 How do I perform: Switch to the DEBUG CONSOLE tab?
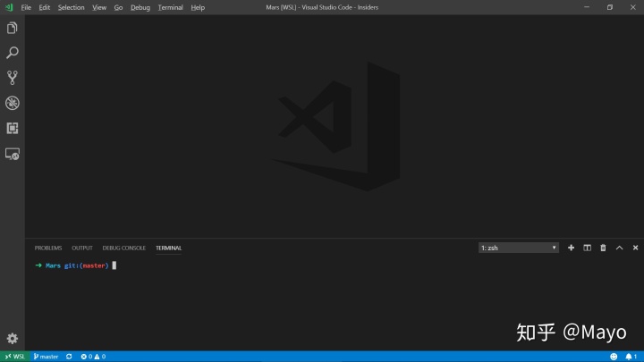(x=124, y=248)
